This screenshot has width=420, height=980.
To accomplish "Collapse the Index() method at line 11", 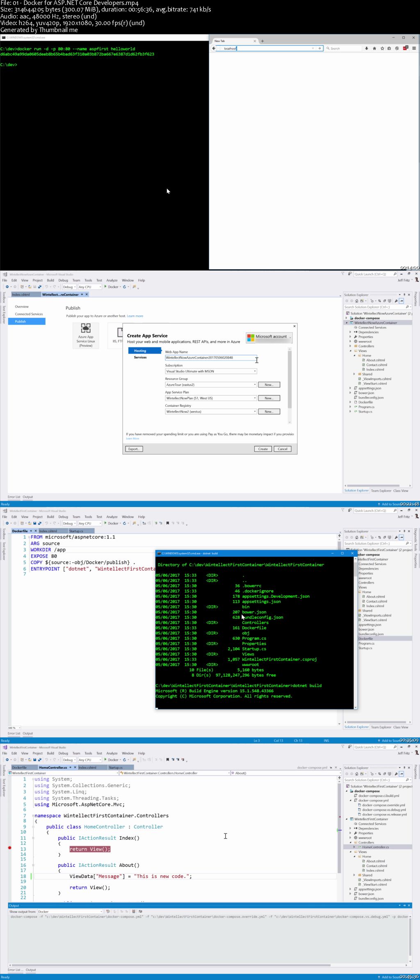I will 33,838.
